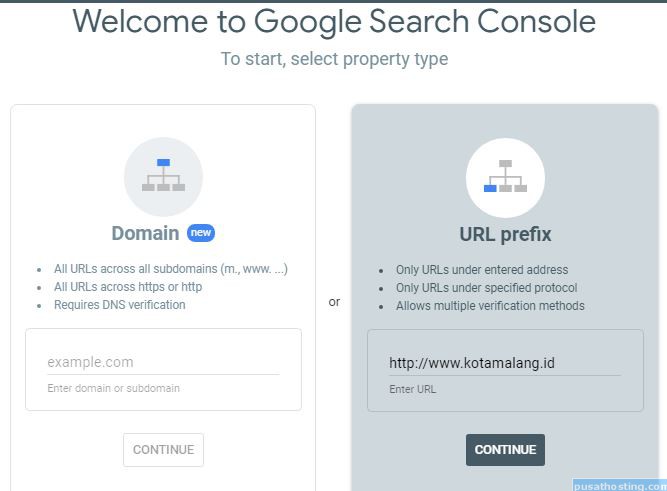Click 'Only URLs under specified protocol' line

point(487,288)
